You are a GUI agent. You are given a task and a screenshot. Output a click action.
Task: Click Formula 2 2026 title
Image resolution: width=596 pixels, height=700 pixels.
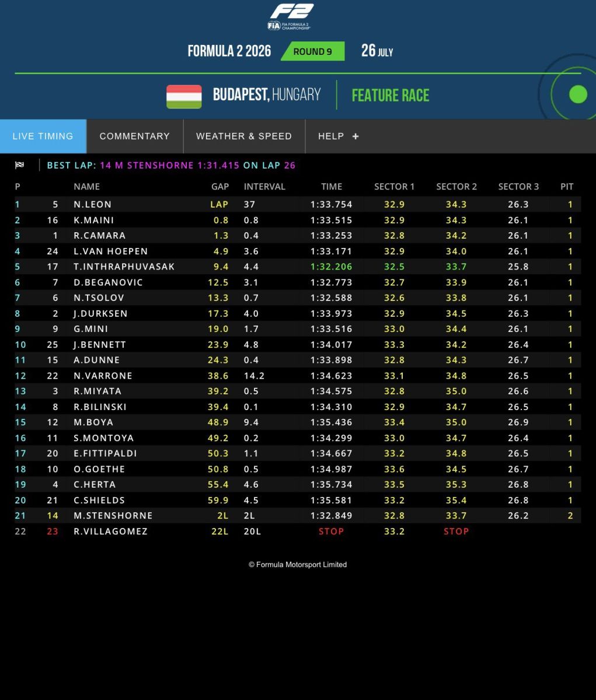[x=229, y=51]
